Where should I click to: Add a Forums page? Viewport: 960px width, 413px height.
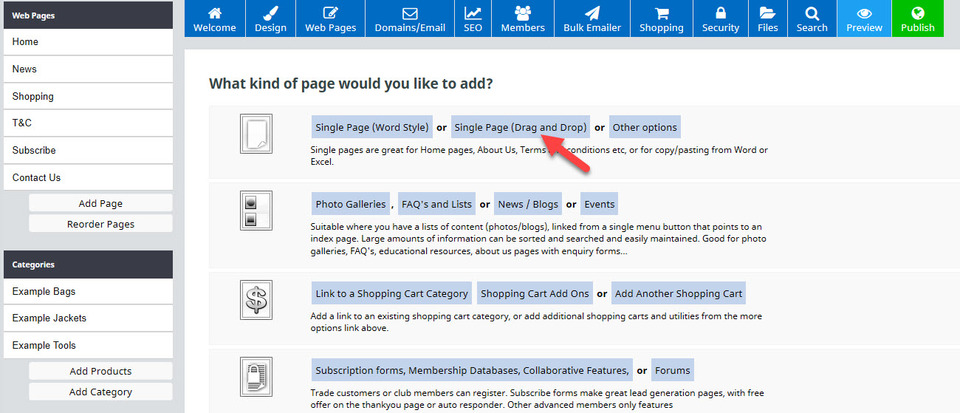[x=672, y=370]
